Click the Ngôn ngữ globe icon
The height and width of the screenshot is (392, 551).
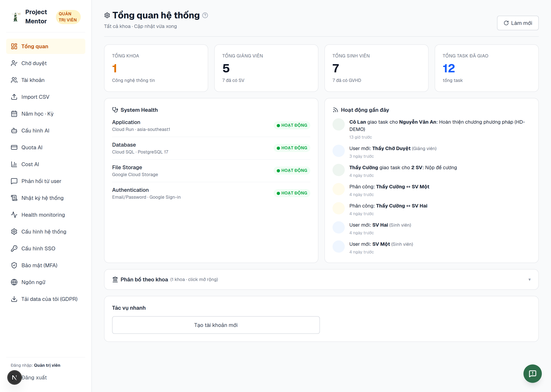click(14, 282)
